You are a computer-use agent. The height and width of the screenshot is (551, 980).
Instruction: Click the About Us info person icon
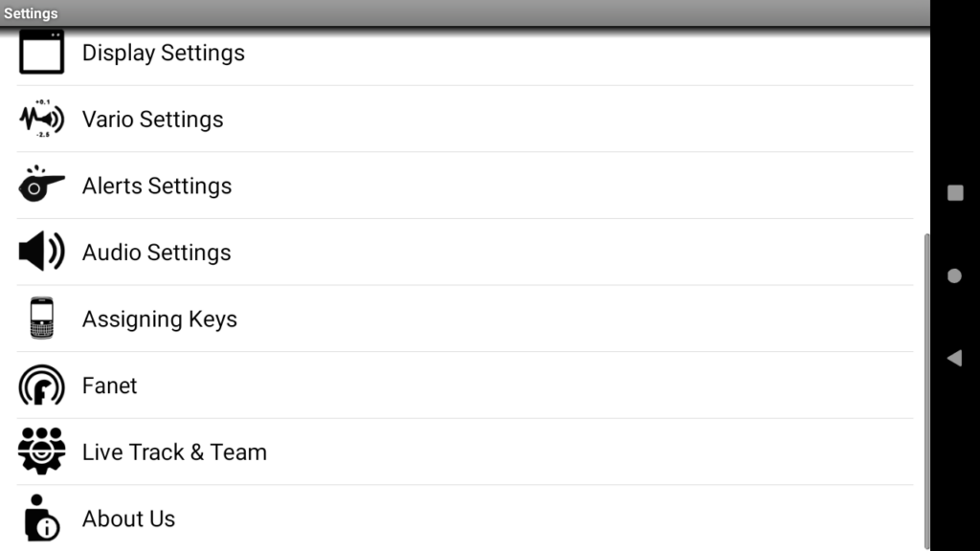[41, 518]
